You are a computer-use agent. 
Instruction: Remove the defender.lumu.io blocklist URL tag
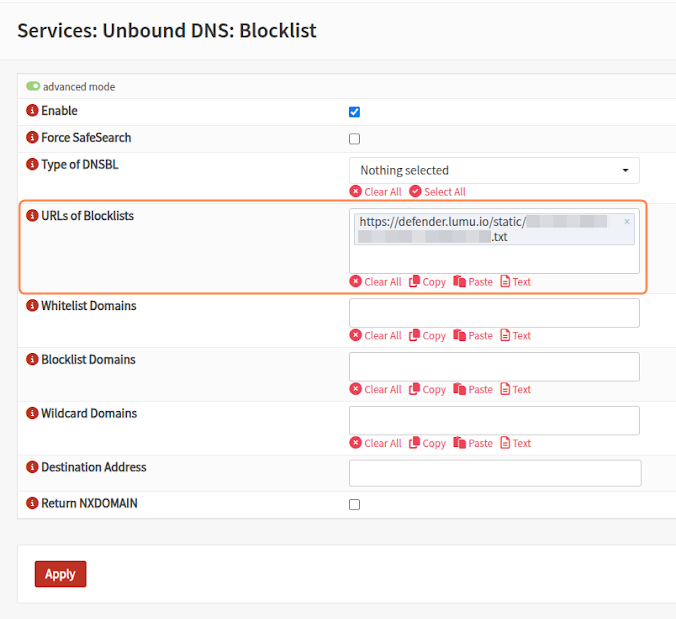(627, 222)
